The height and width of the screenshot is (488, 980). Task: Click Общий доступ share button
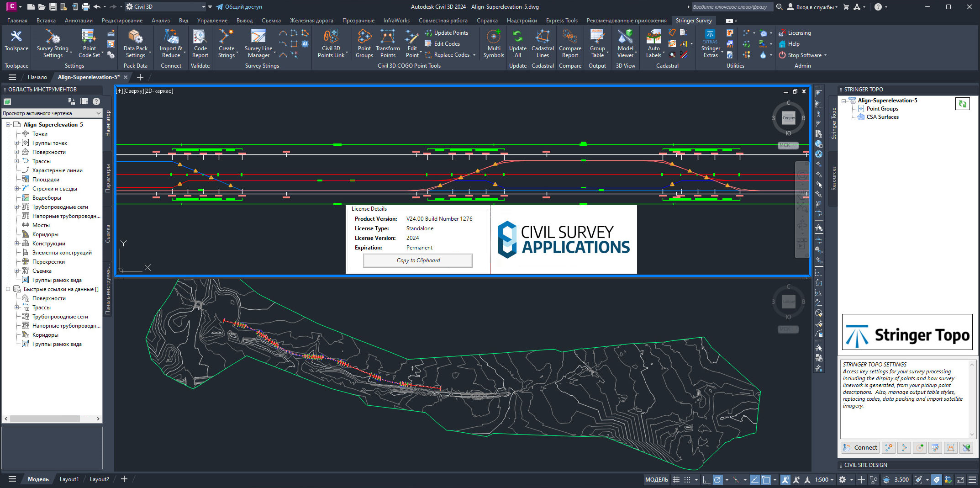click(x=239, y=7)
